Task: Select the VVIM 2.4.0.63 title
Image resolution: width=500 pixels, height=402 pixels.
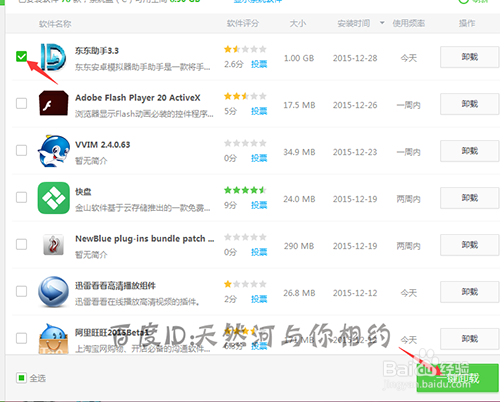Action: tap(103, 145)
